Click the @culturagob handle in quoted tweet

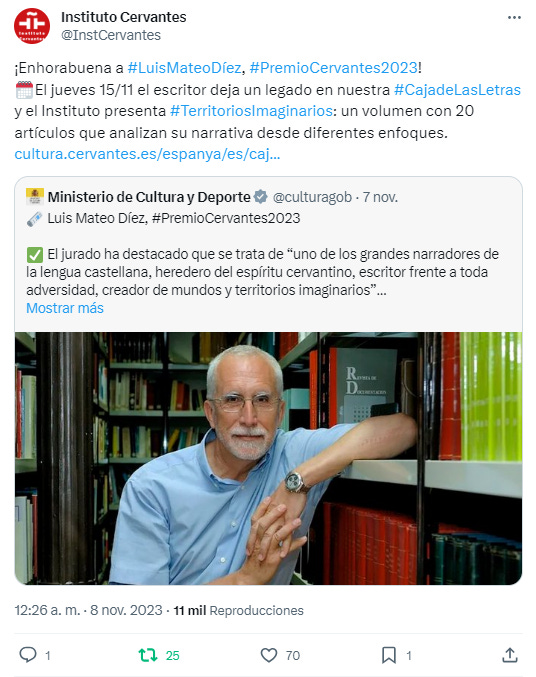312,197
